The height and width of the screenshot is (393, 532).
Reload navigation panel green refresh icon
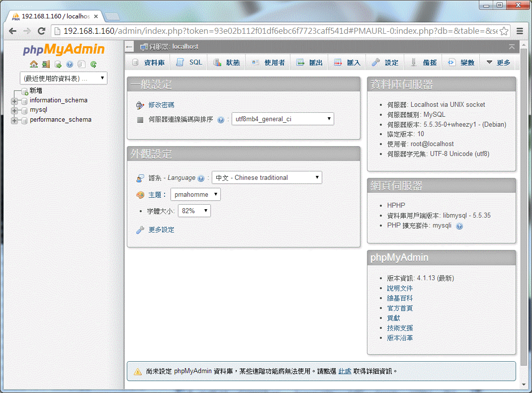tap(93, 64)
